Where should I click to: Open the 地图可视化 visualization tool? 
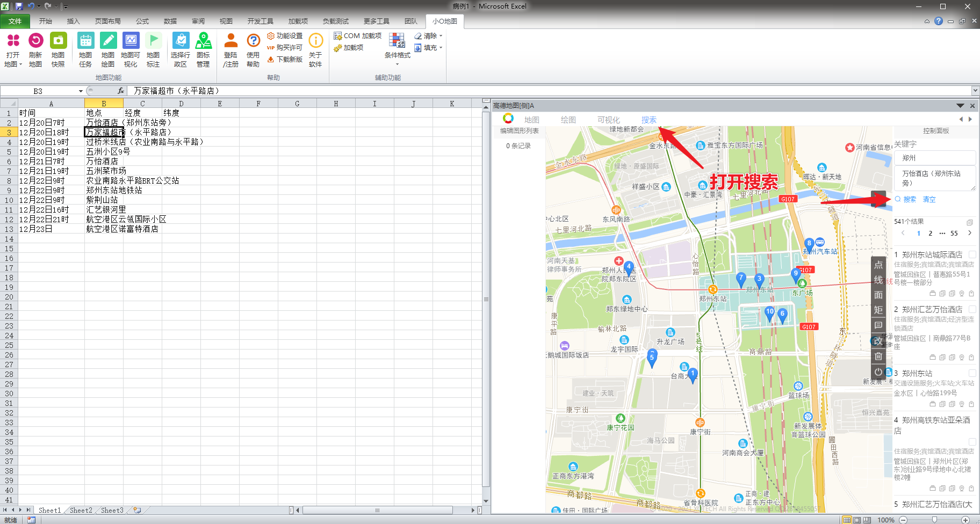(131, 41)
